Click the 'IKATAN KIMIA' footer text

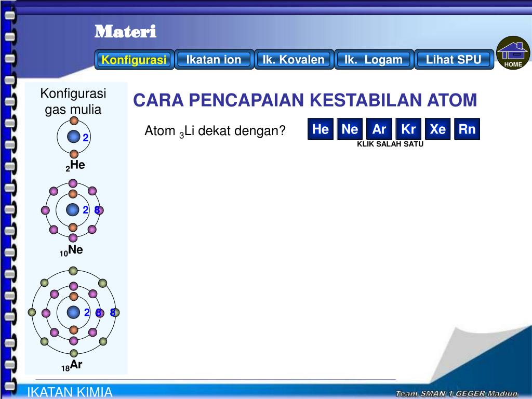coord(70,392)
